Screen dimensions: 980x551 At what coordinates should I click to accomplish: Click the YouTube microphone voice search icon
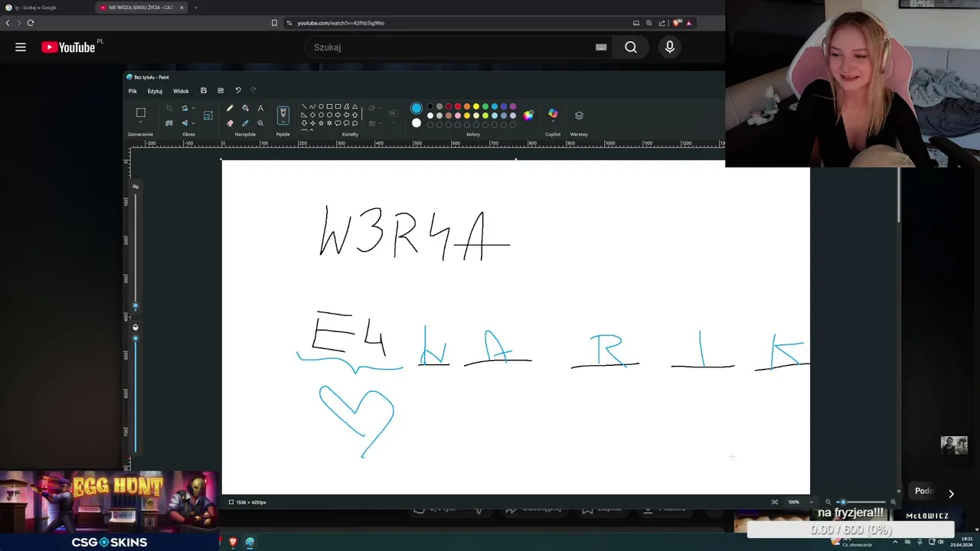pyautogui.click(x=670, y=47)
